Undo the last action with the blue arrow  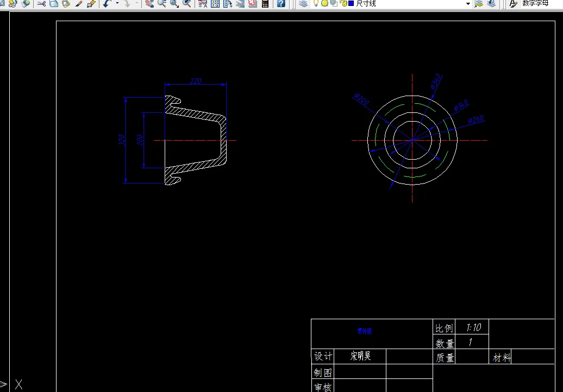(x=107, y=4)
